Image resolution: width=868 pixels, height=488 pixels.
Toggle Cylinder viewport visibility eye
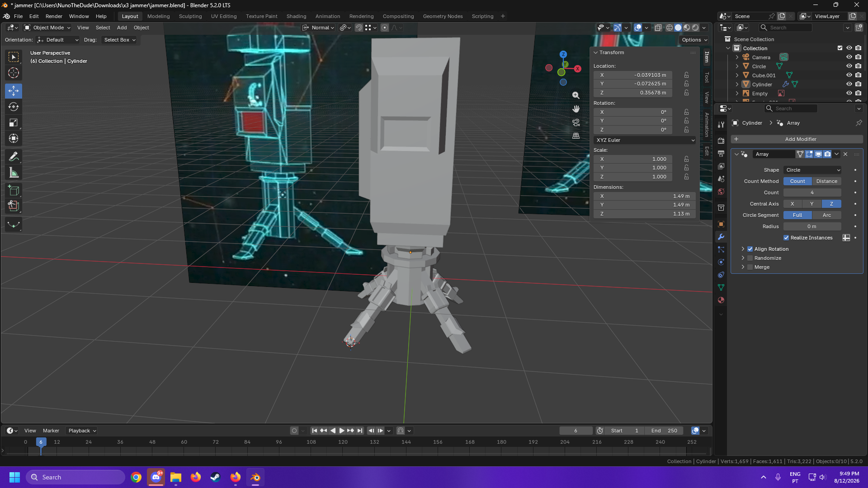849,84
